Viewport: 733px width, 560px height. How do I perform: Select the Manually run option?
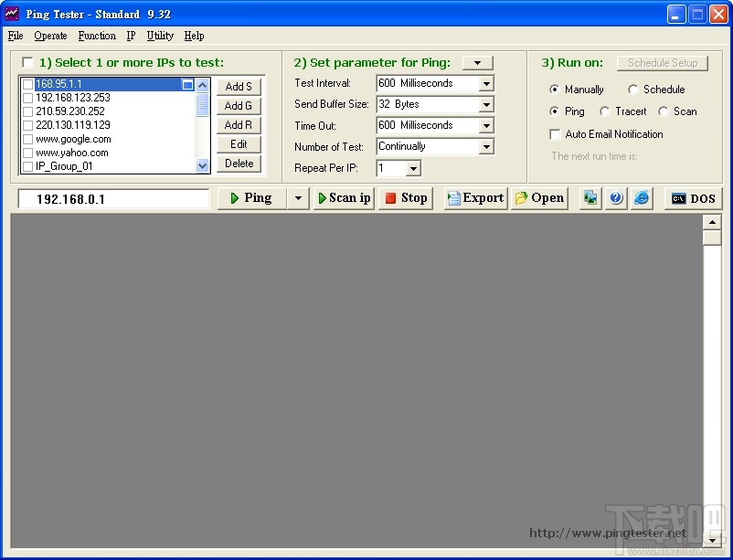[555, 89]
